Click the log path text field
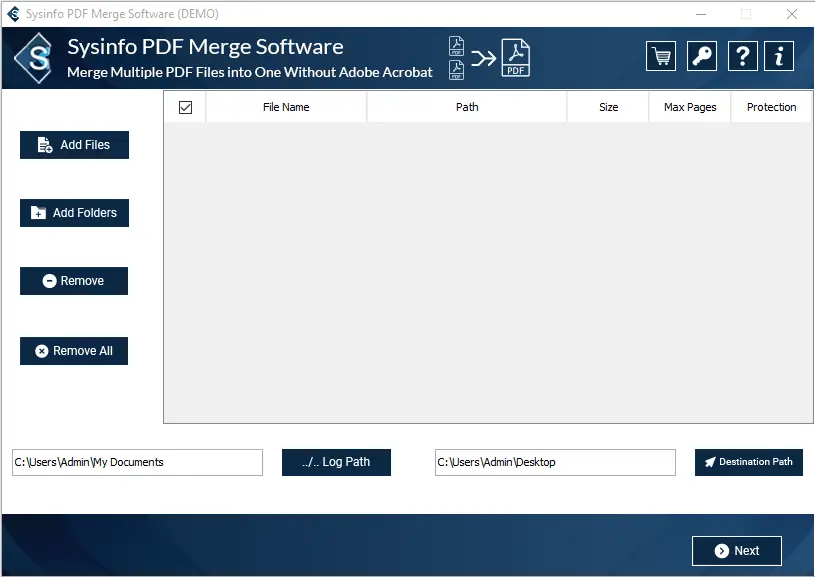 click(x=137, y=462)
